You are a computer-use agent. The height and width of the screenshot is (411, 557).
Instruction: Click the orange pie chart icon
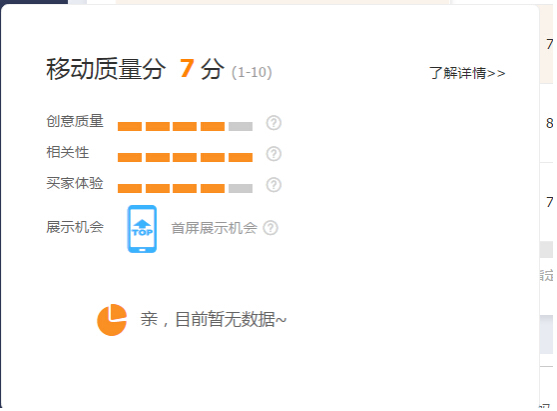(112, 320)
